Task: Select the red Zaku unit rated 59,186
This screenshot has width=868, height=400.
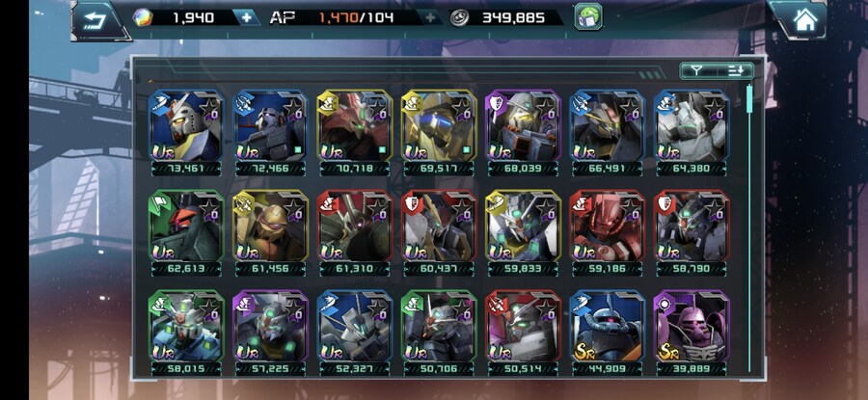Action: (x=607, y=233)
